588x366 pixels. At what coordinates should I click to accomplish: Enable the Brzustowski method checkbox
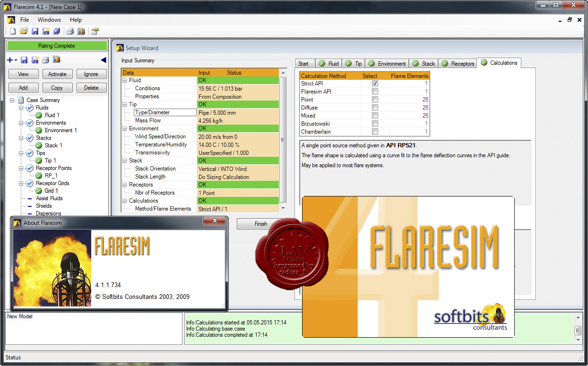(x=375, y=124)
